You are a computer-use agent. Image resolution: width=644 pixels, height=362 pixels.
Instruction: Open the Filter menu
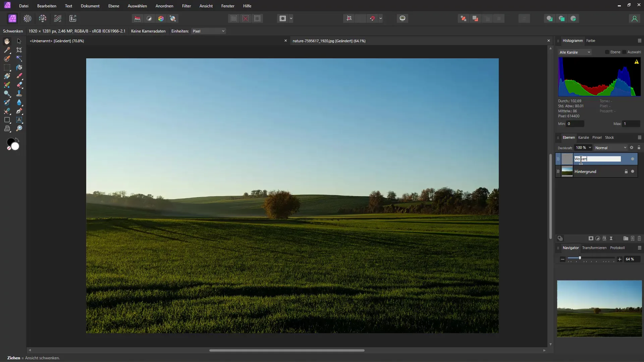186,6
